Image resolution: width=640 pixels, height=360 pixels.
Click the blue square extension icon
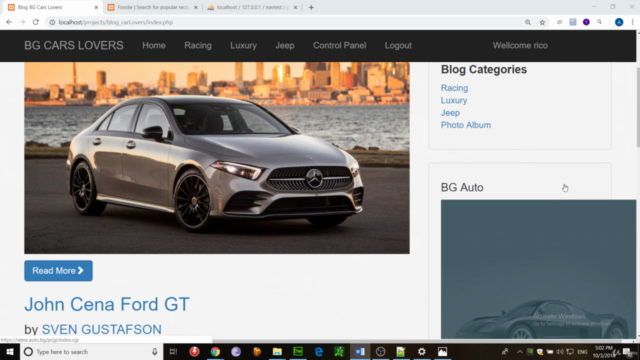(573, 22)
